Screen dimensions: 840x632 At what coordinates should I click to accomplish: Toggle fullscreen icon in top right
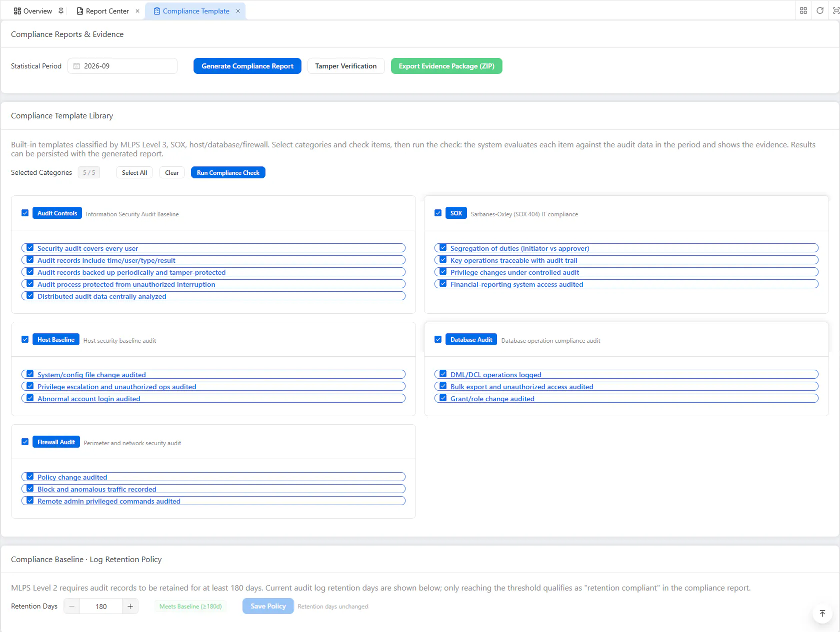tap(836, 10)
